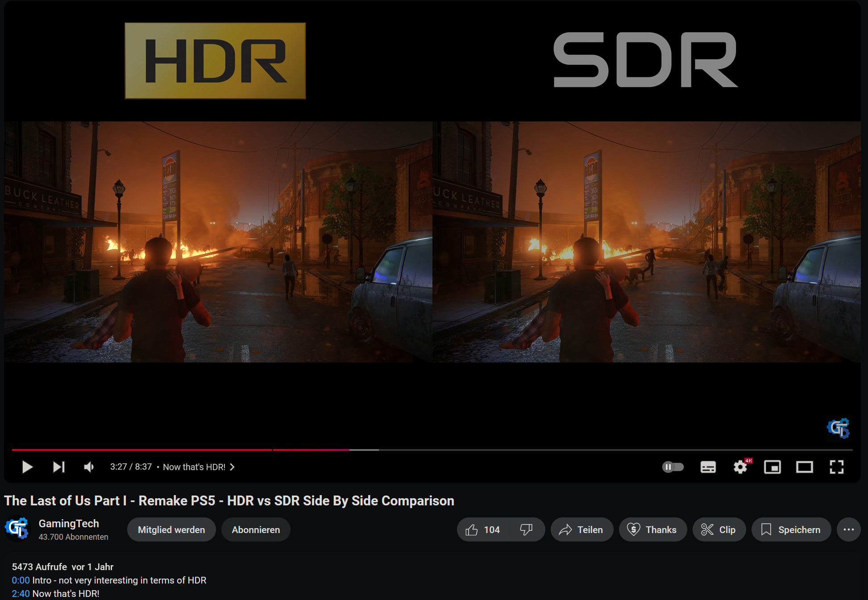
Task: Toggle autoplay off
Action: [673, 467]
